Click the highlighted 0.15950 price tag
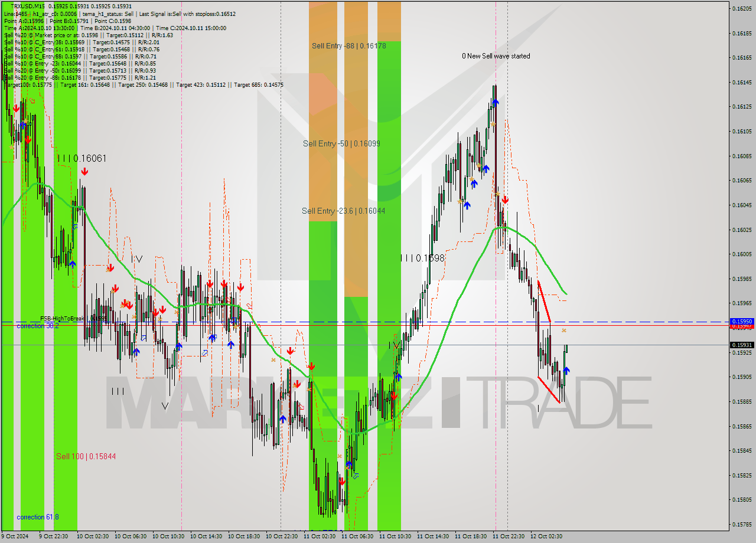This screenshot has height=543, width=756. (742, 322)
